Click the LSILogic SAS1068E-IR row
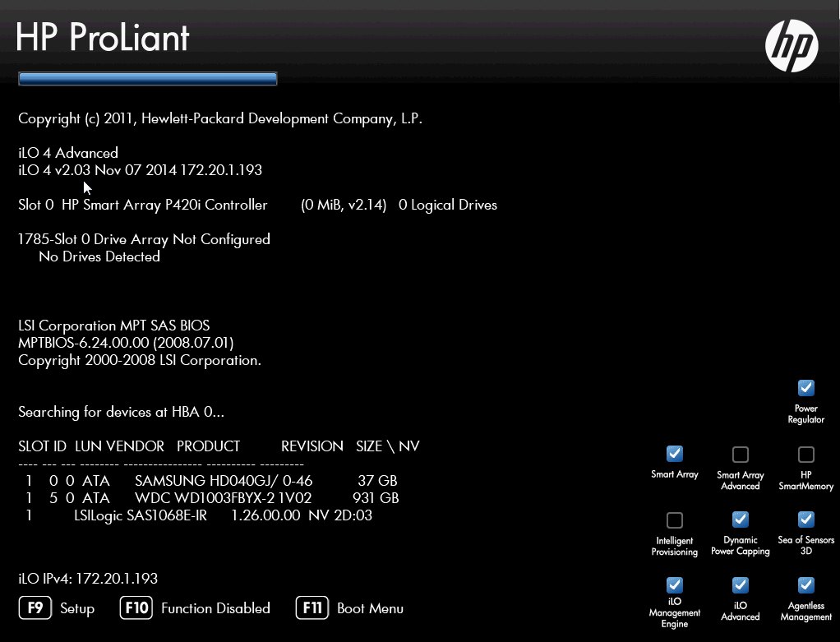 click(x=199, y=515)
